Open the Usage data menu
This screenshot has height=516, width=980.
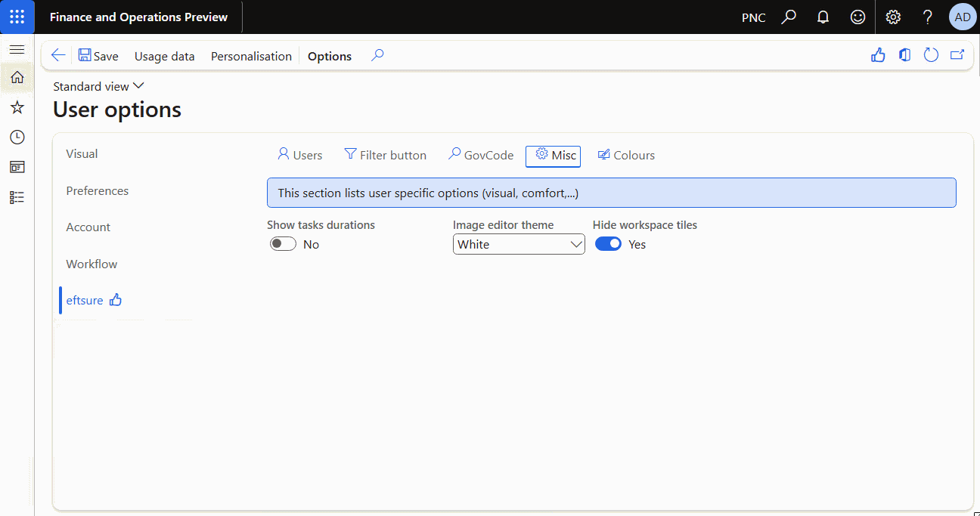tap(164, 56)
